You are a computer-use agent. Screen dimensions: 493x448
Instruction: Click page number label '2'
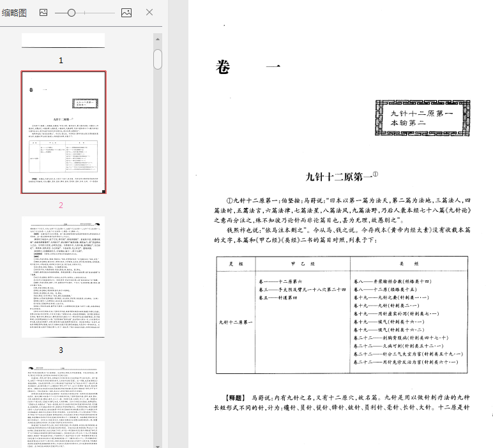point(61,205)
